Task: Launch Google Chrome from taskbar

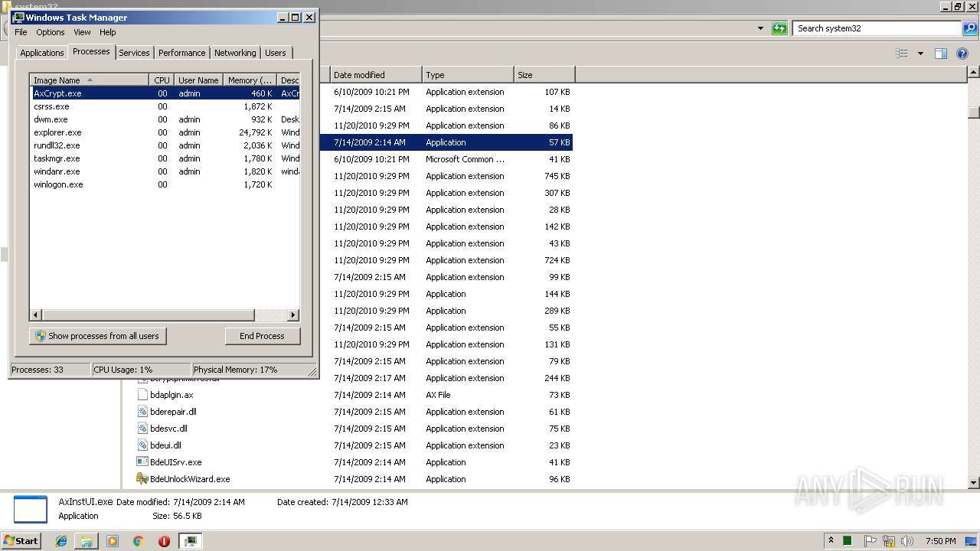Action: tap(138, 541)
